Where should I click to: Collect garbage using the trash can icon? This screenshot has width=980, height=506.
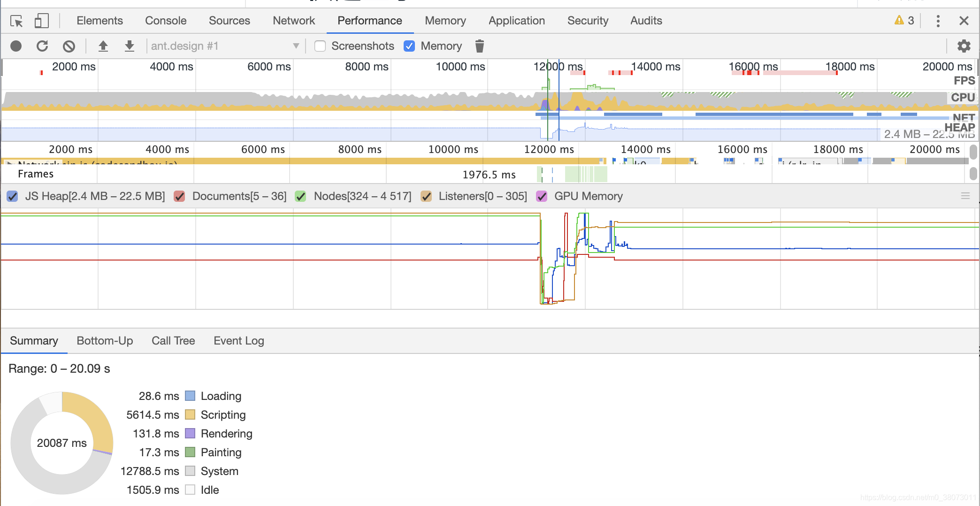click(479, 46)
